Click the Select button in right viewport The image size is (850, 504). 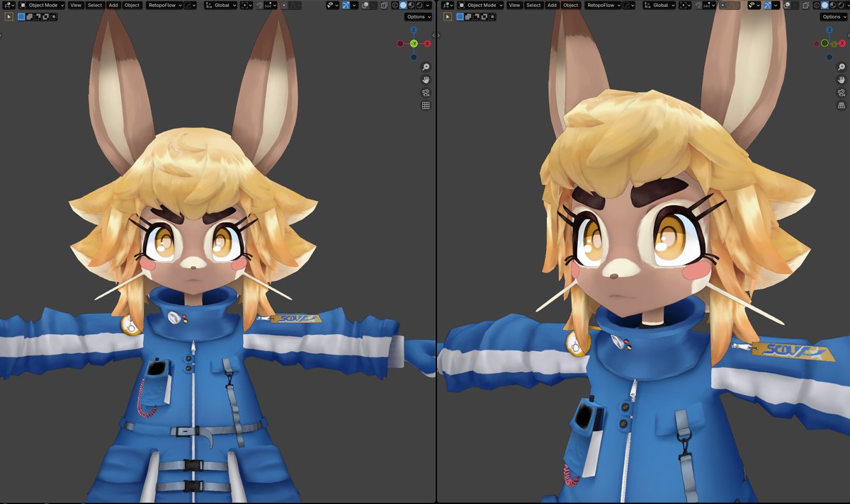point(533,5)
